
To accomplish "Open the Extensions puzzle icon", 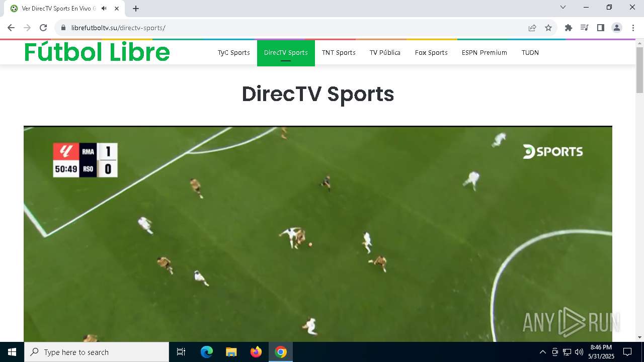I will [569, 28].
